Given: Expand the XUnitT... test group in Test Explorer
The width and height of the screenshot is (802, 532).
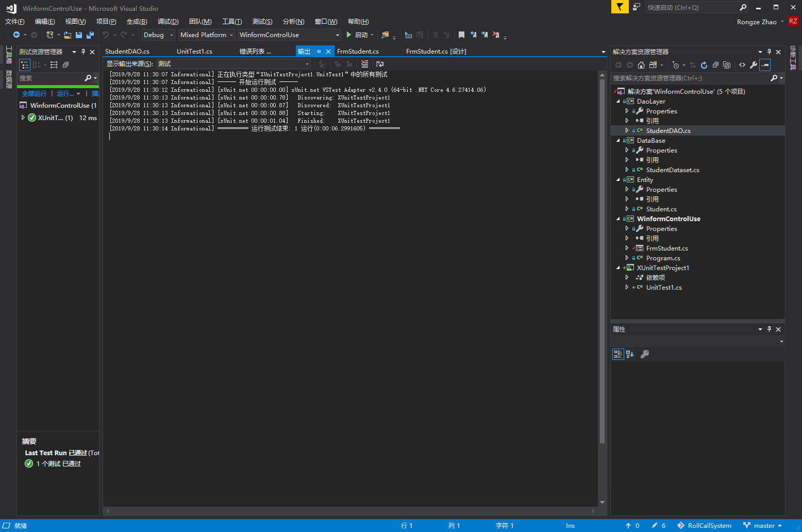Looking at the screenshot, I should 23,118.
